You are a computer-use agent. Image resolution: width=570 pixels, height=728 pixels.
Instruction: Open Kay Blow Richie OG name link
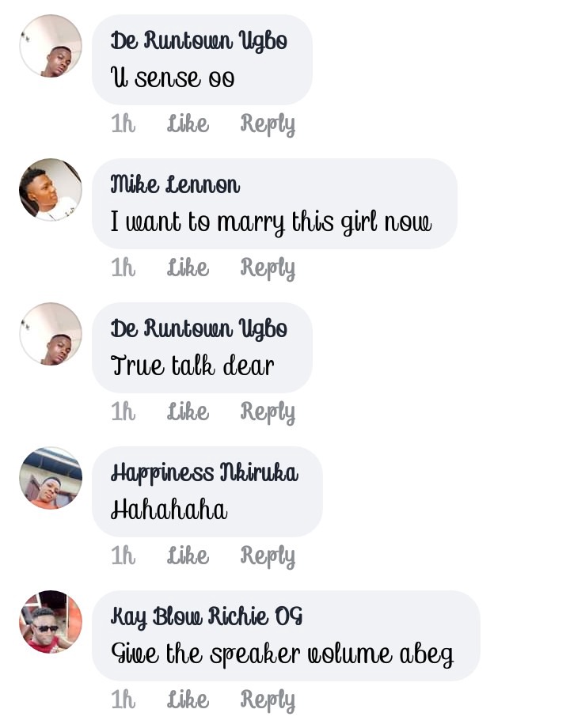click(207, 617)
